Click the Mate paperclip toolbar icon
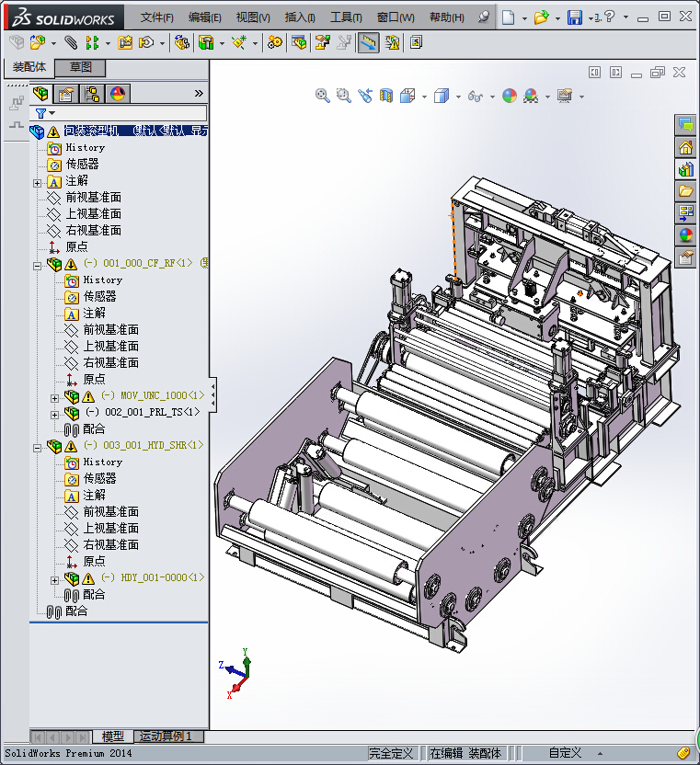700x765 pixels. (71, 43)
